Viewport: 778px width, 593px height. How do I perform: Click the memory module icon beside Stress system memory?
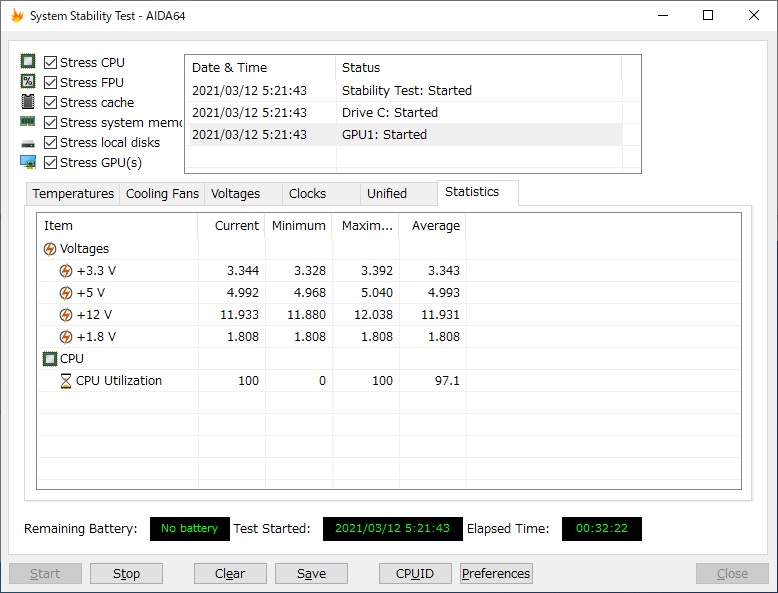pyautogui.click(x=28, y=122)
